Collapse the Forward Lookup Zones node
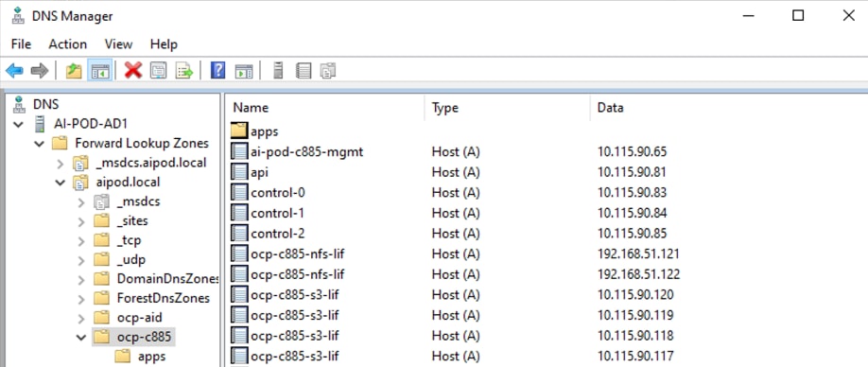This screenshot has height=367, width=868. (x=39, y=144)
